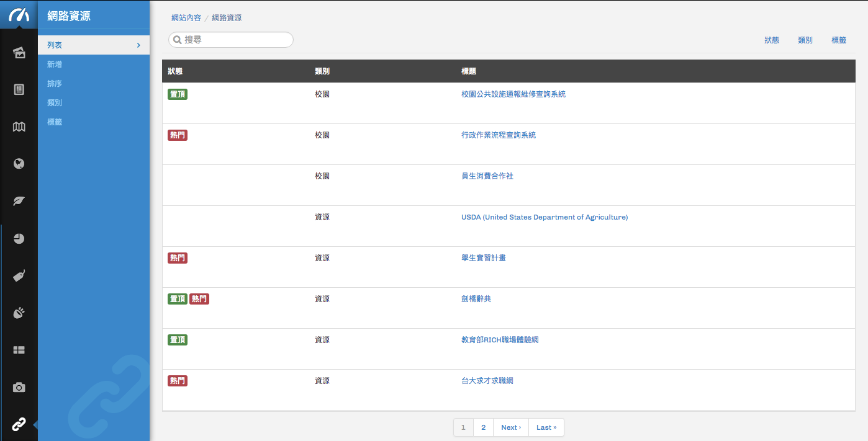Click the chain link sidebar icon
The width and height of the screenshot is (868, 441).
(x=19, y=425)
